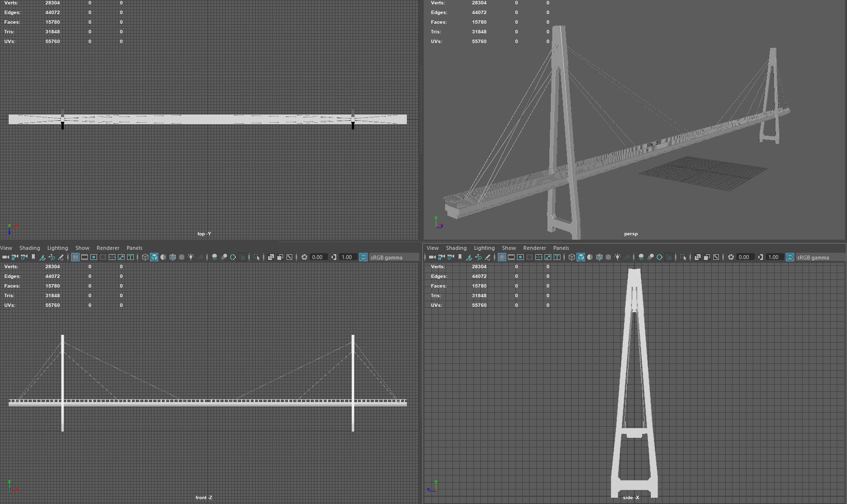Open Lighting menu in front view panel

57,248
